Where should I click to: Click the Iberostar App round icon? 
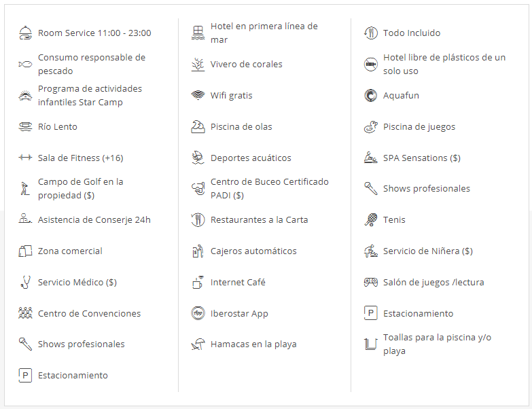click(x=198, y=314)
